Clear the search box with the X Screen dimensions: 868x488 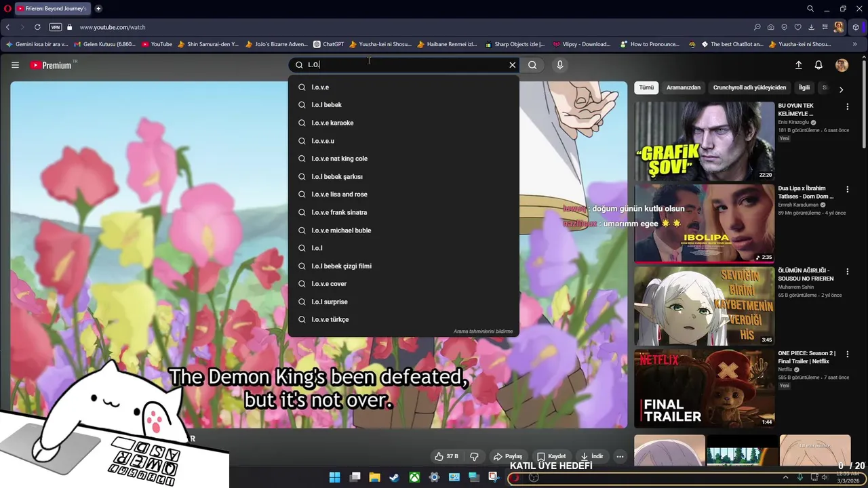click(513, 65)
